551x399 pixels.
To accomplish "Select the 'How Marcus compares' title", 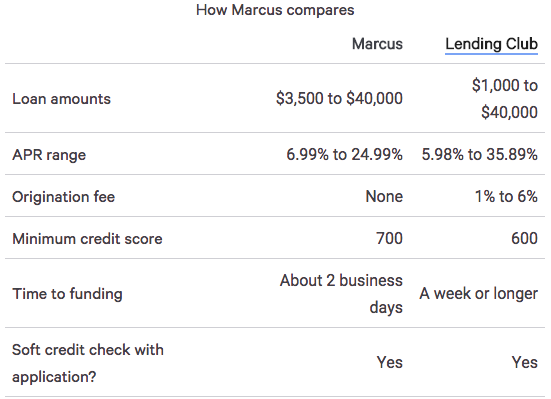I will [x=275, y=10].
